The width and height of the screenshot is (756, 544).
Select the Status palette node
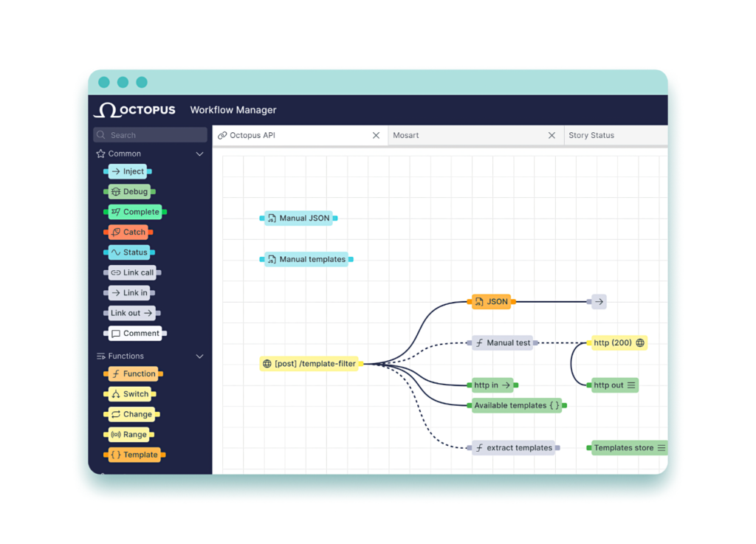tap(130, 252)
